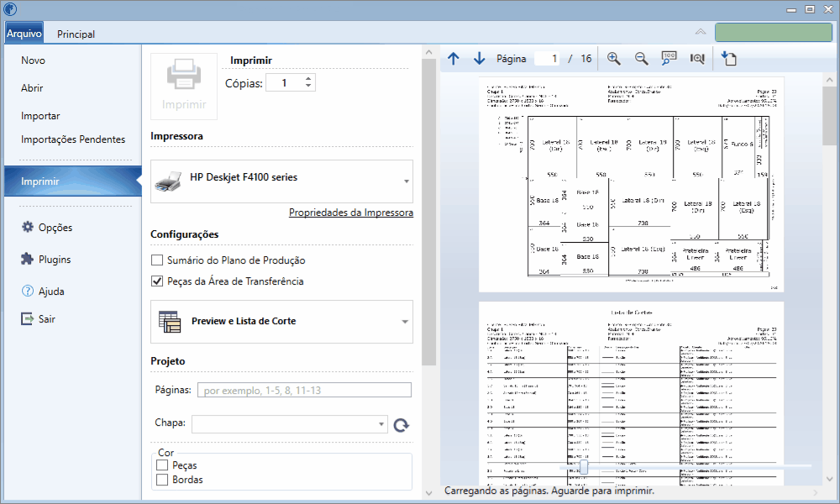Open Propriedades da Impressora link
The height and width of the screenshot is (504, 840).
pyautogui.click(x=351, y=213)
